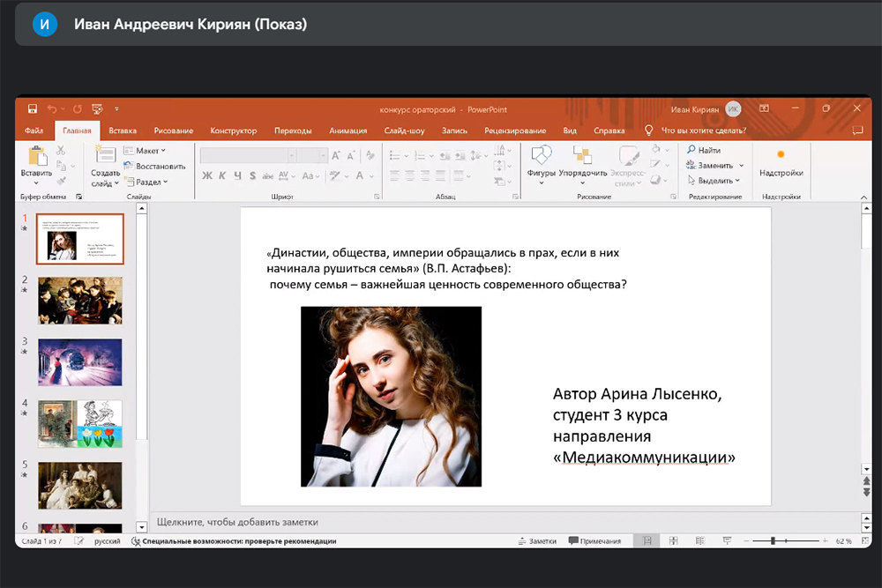This screenshot has height=588, width=882.
Task: Click the Add-ins (Надстройки) icon
Action: [781, 156]
